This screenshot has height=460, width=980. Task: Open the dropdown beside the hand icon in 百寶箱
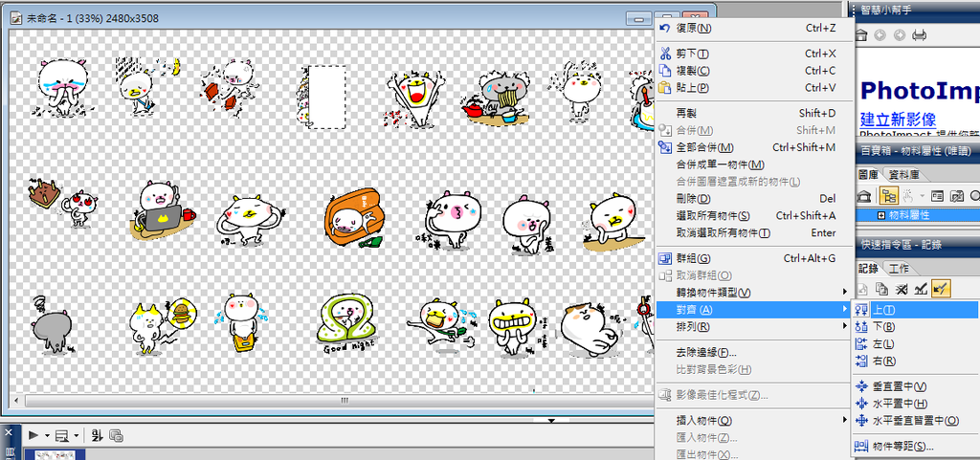point(922,196)
